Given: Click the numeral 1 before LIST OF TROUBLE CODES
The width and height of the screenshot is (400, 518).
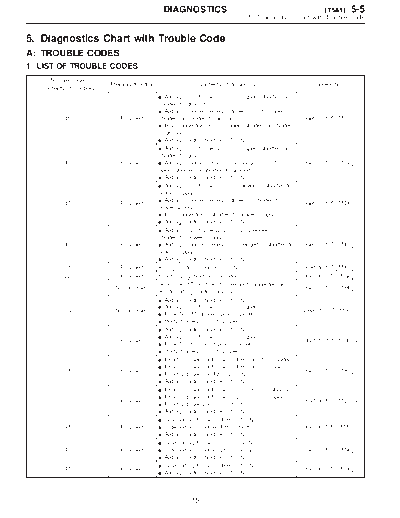Looking at the screenshot, I should pyautogui.click(x=28, y=66).
